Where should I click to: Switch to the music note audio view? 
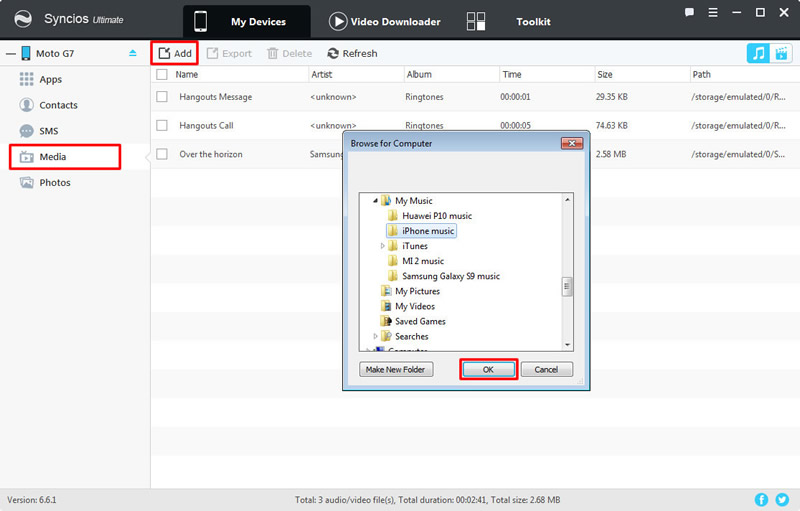pyautogui.click(x=758, y=53)
